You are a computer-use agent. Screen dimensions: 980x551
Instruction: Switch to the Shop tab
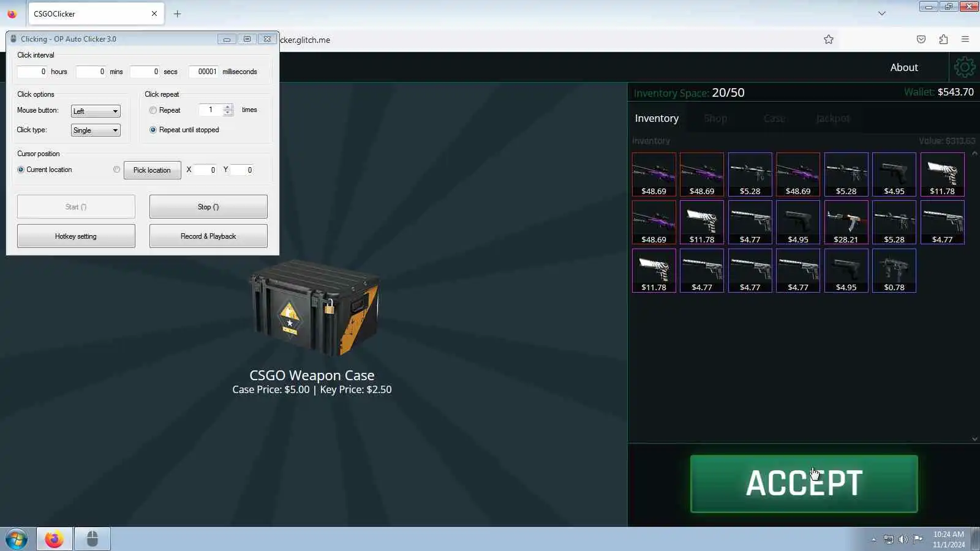point(715,118)
